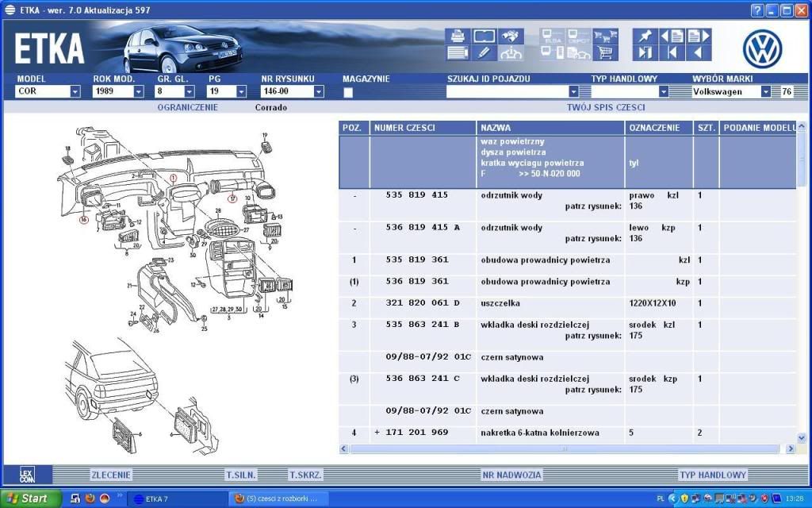Click the pencil edit icon
The image size is (812, 508).
pyautogui.click(x=485, y=52)
